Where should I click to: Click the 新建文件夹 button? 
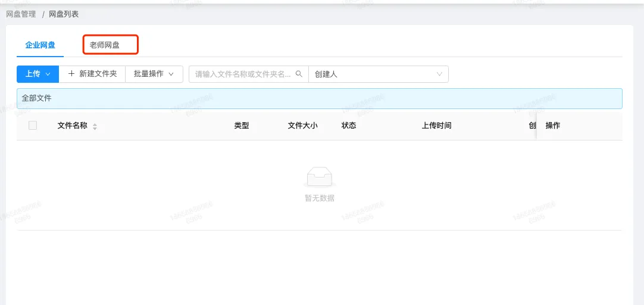click(92, 74)
